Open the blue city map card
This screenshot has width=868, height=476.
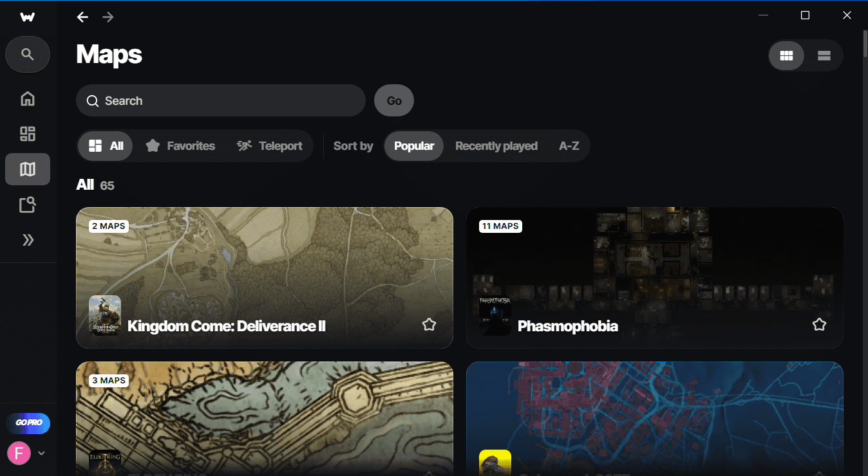(x=655, y=419)
